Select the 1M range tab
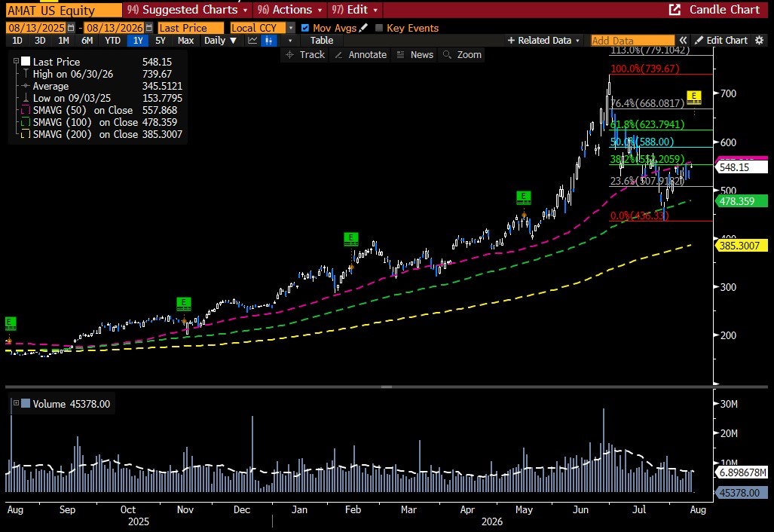Viewport: 774px width, 532px height. point(63,41)
